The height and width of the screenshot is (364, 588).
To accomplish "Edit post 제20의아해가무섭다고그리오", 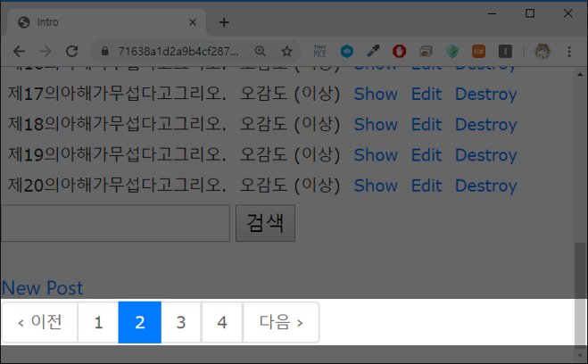I will point(427,186).
